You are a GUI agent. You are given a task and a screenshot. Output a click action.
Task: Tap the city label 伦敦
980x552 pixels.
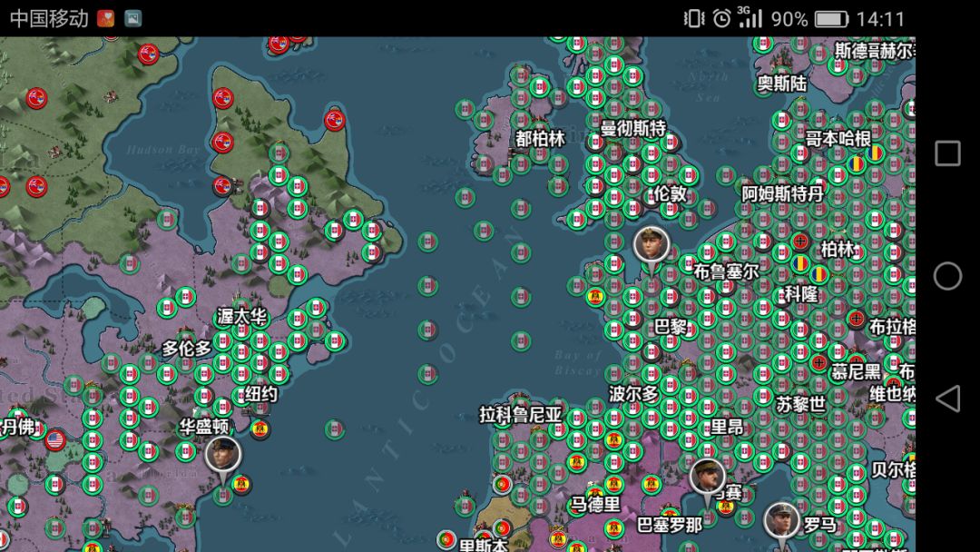670,193
